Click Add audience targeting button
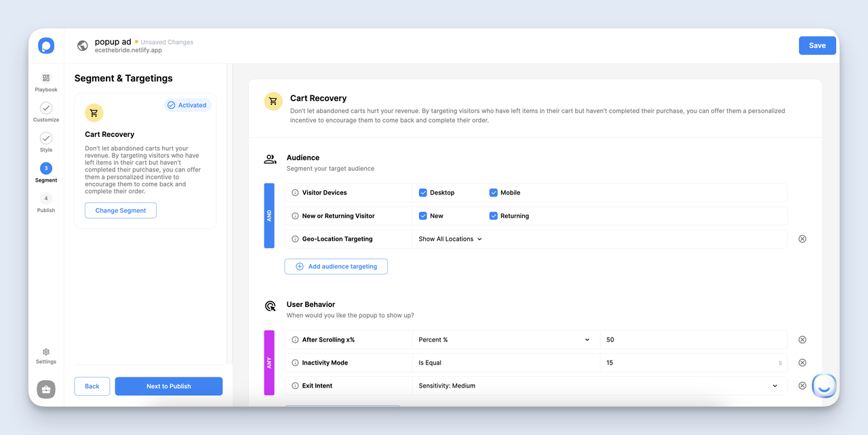 [336, 267]
